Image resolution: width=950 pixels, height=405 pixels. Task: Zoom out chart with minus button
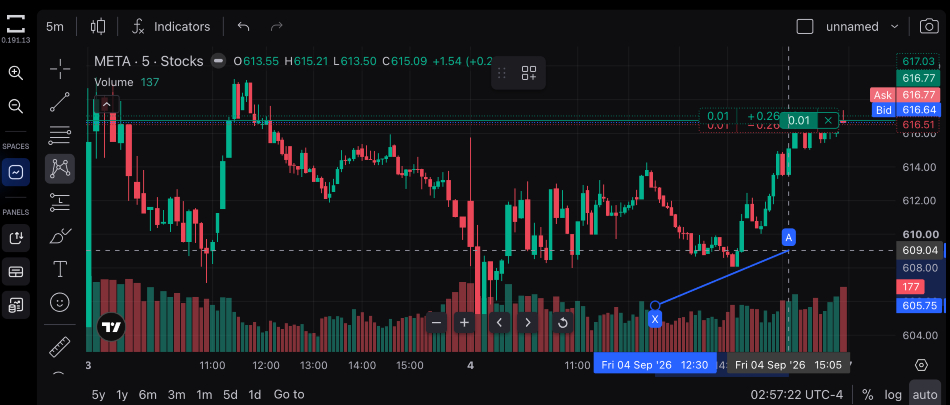tap(436, 323)
